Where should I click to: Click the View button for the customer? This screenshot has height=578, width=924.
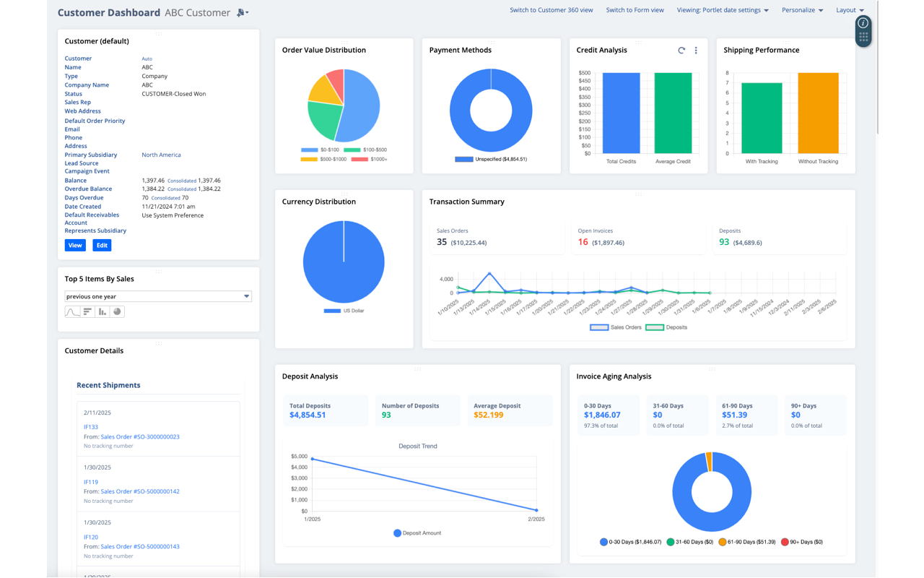tap(75, 246)
